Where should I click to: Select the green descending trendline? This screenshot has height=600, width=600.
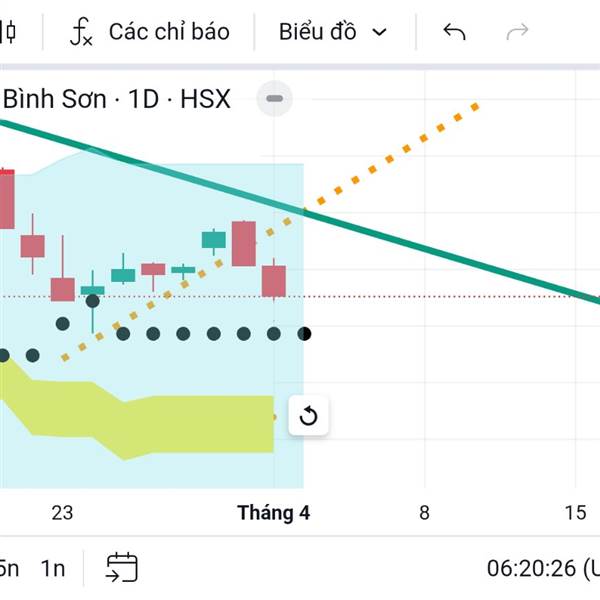450,256
